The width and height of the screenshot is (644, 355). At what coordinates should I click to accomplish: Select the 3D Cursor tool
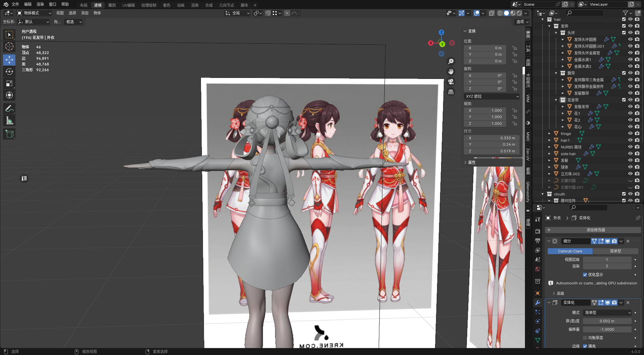[9, 46]
